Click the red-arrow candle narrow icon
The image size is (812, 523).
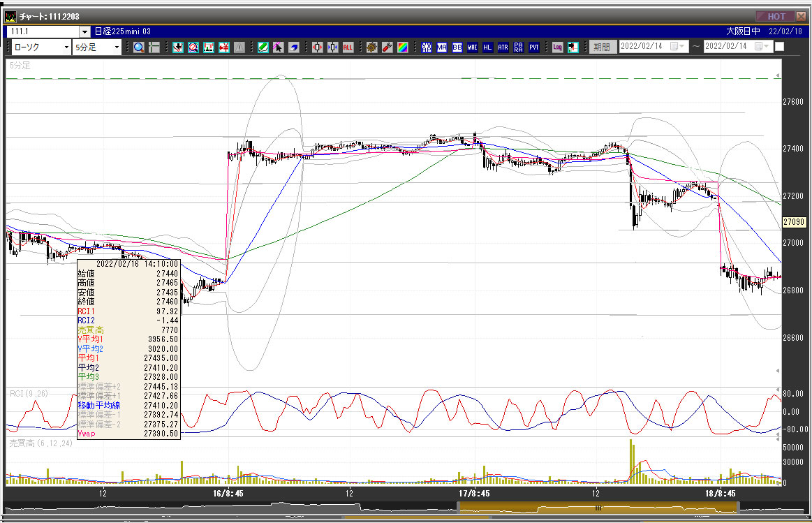[x=318, y=47]
